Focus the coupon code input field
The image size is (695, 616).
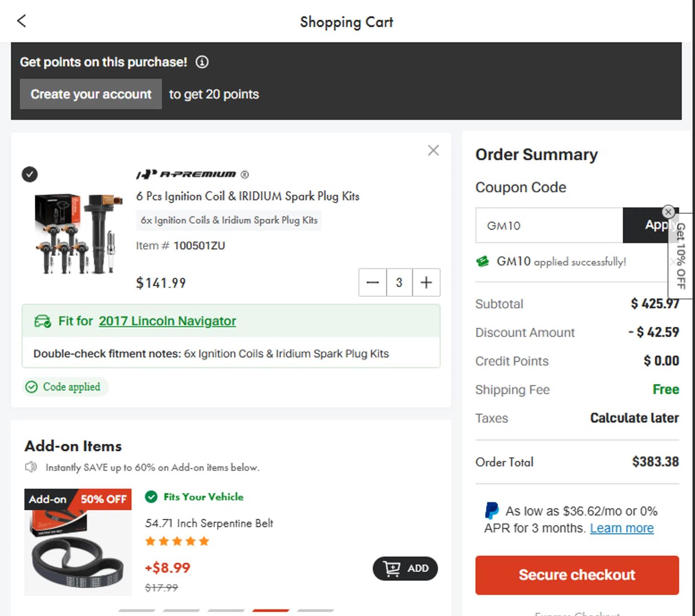pyautogui.click(x=549, y=226)
